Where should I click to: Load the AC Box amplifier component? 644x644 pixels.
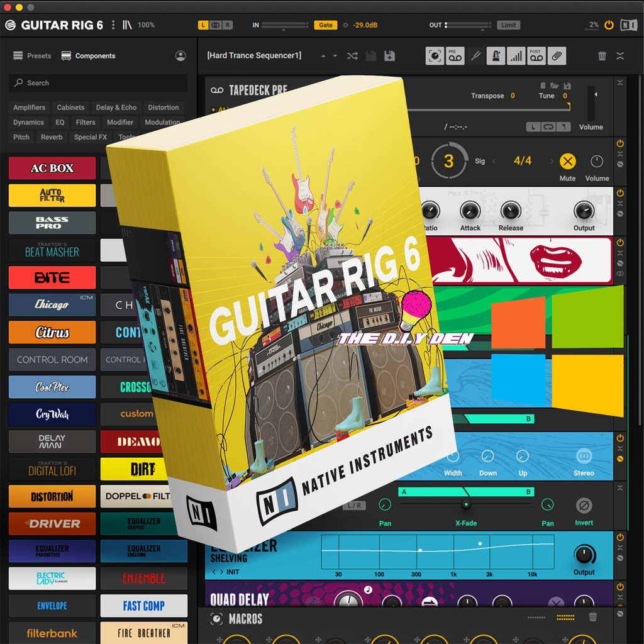52,168
